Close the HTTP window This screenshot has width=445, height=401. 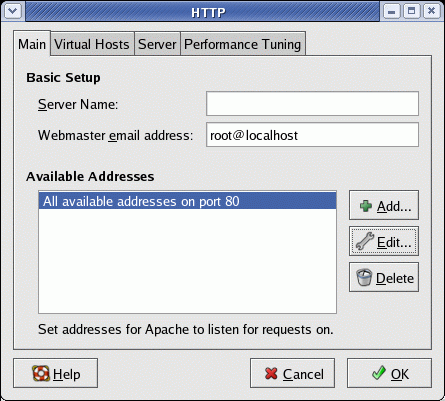(432, 11)
